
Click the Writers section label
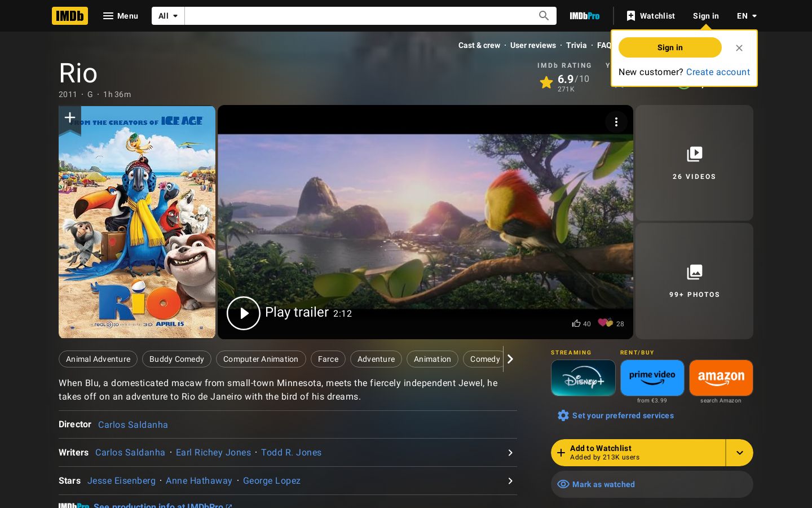[x=73, y=452]
